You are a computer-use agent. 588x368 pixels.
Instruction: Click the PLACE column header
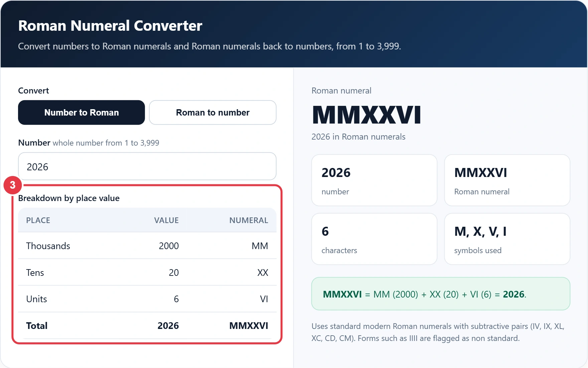pyautogui.click(x=38, y=220)
